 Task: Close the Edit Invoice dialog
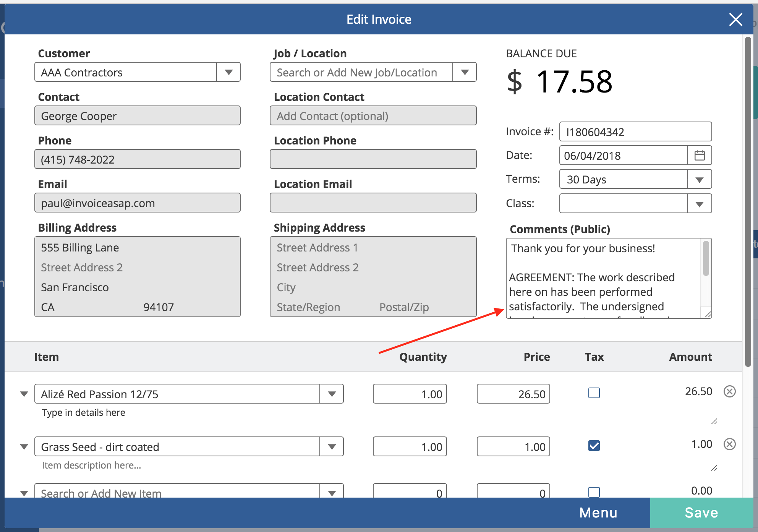735,19
